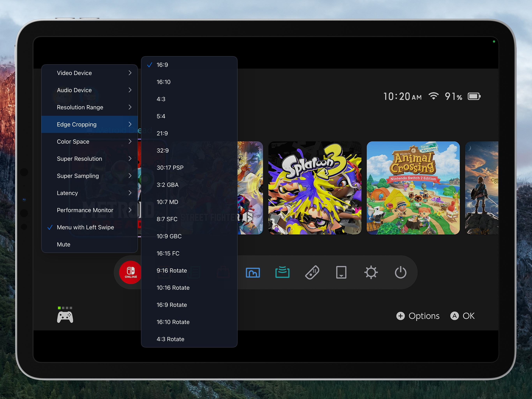Select 8:7 SFC crop option
This screenshot has width=532, height=399.
tap(189, 219)
